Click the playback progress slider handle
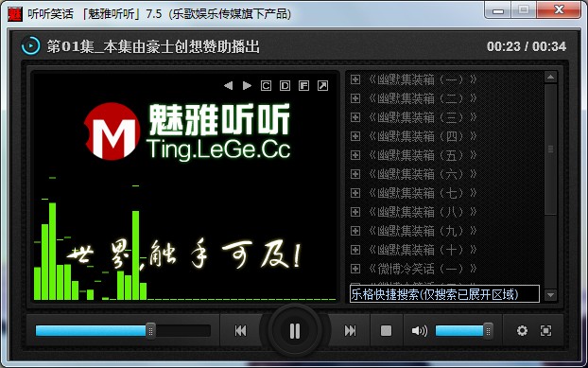 [150, 331]
